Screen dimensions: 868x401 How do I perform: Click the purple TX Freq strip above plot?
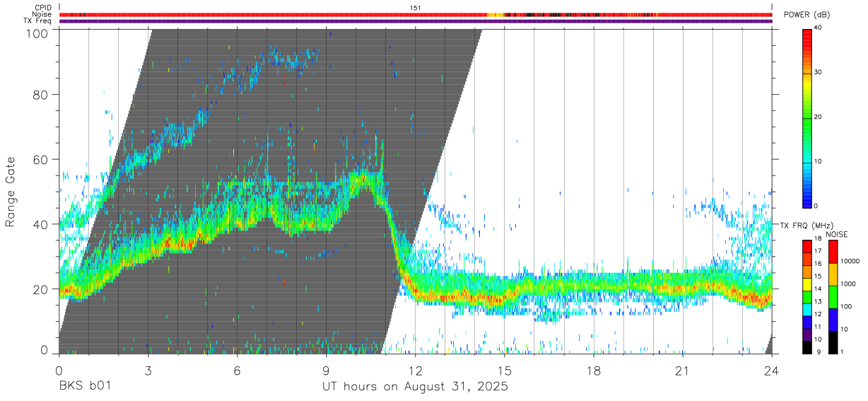[416, 21]
